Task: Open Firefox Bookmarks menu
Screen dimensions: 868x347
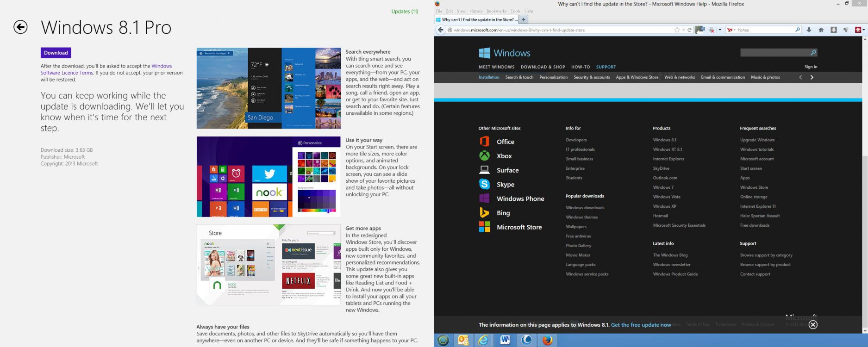Action: point(496,11)
